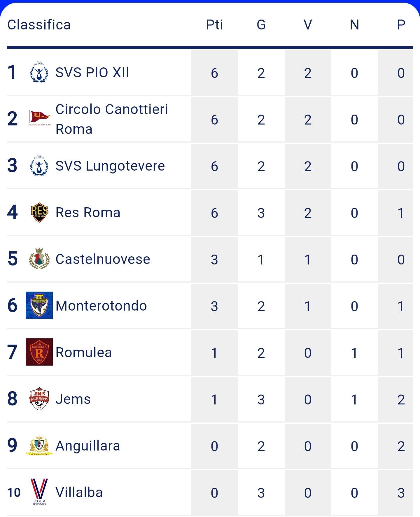Select the N draws column header
The width and height of the screenshot is (420, 517).
(x=354, y=25)
